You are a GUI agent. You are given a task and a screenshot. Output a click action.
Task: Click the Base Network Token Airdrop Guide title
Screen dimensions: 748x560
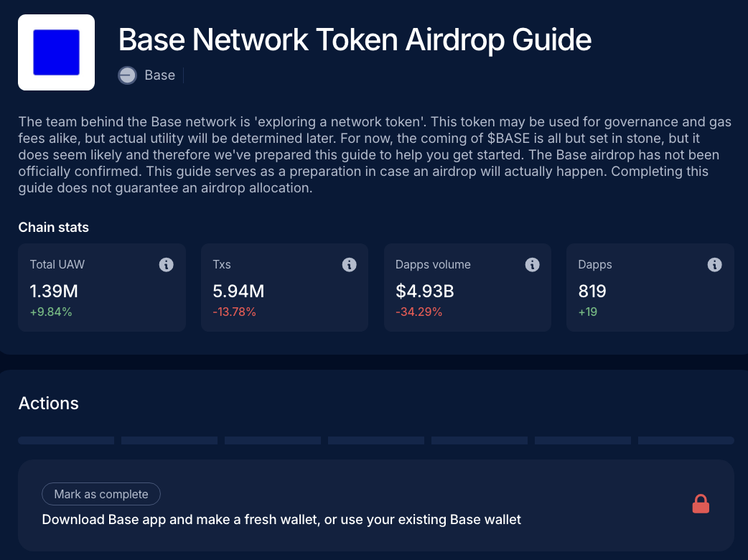[x=355, y=39]
